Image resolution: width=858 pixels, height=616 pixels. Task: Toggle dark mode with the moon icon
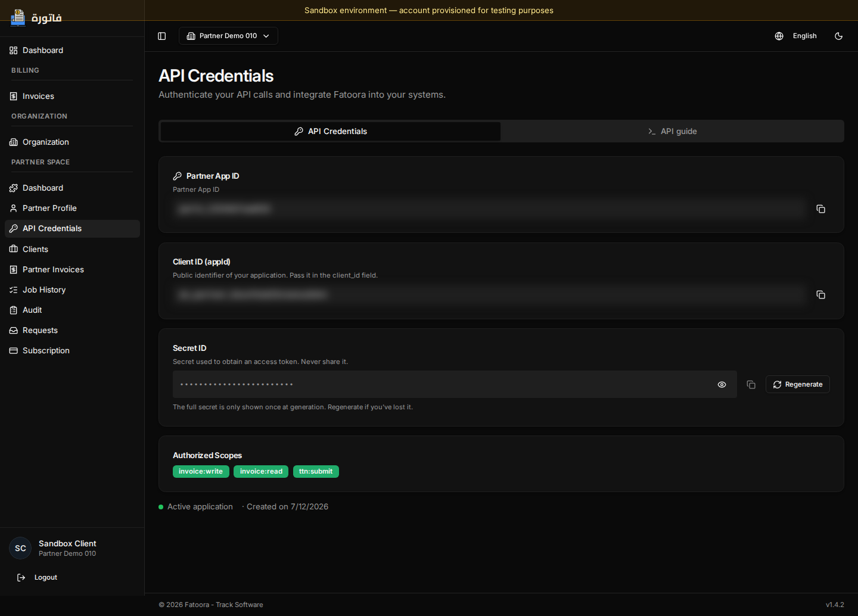tap(838, 36)
